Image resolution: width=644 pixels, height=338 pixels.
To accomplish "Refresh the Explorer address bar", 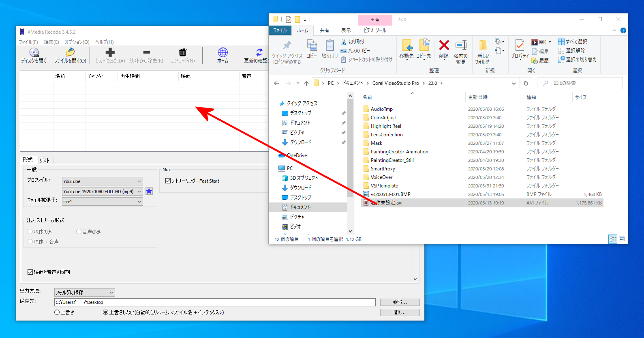I will 526,83.
